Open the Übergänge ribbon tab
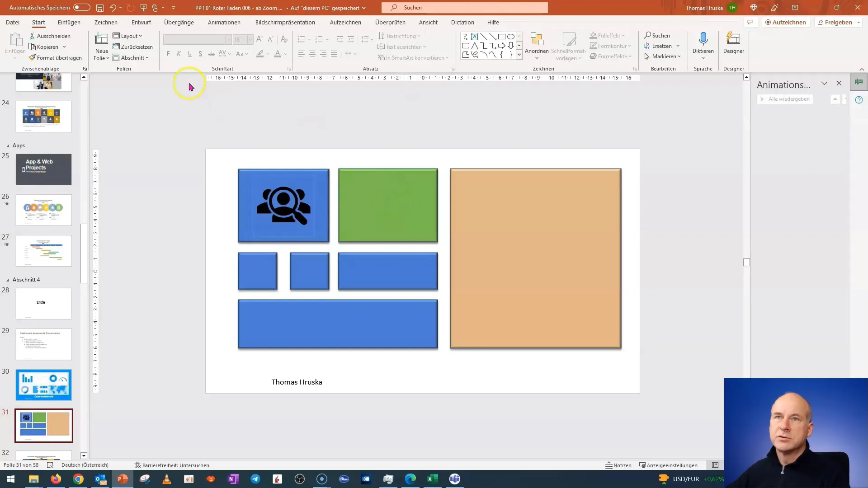The width and height of the screenshot is (868, 488). click(x=178, y=22)
